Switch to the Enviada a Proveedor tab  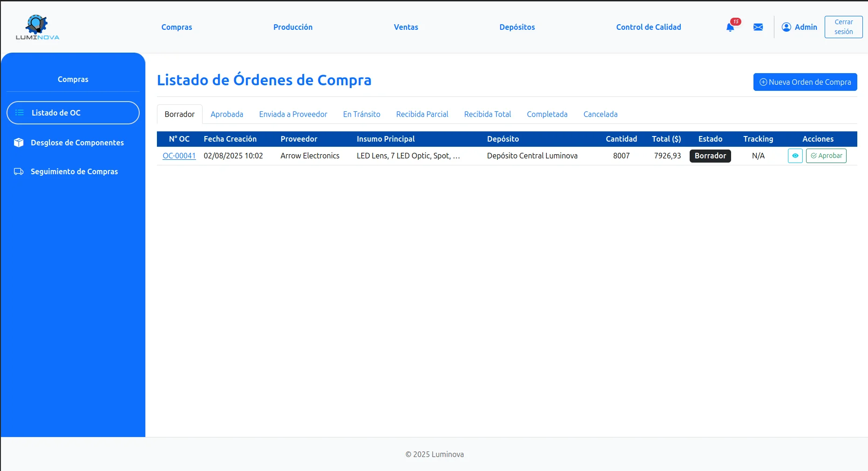tap(293, 114)
